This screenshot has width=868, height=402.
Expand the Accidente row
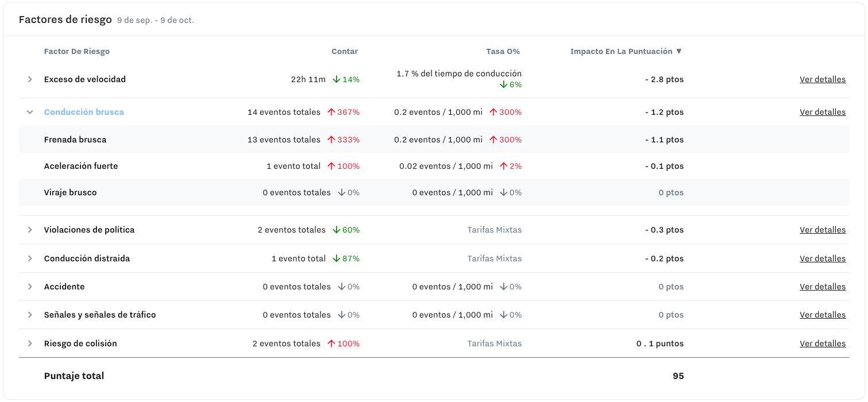(x=30, y=287)
